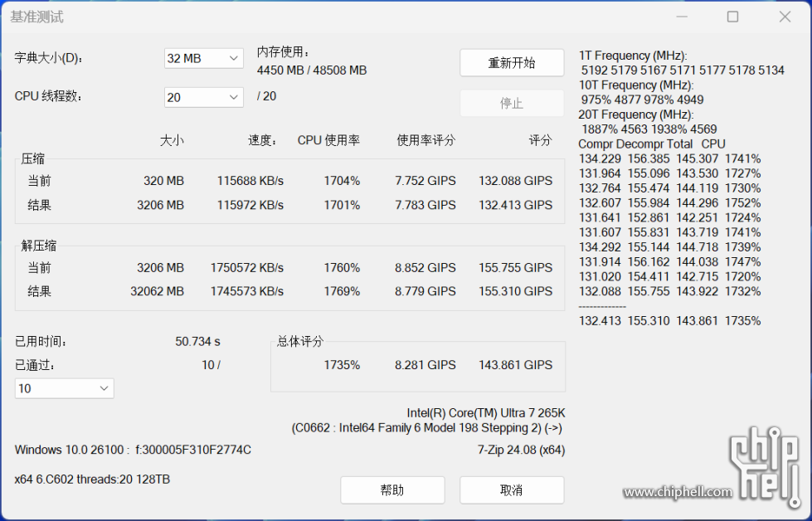Click the overall score 143.861 GIPS
The width and height of the screenshot is (812, 521).
point(515,365)
